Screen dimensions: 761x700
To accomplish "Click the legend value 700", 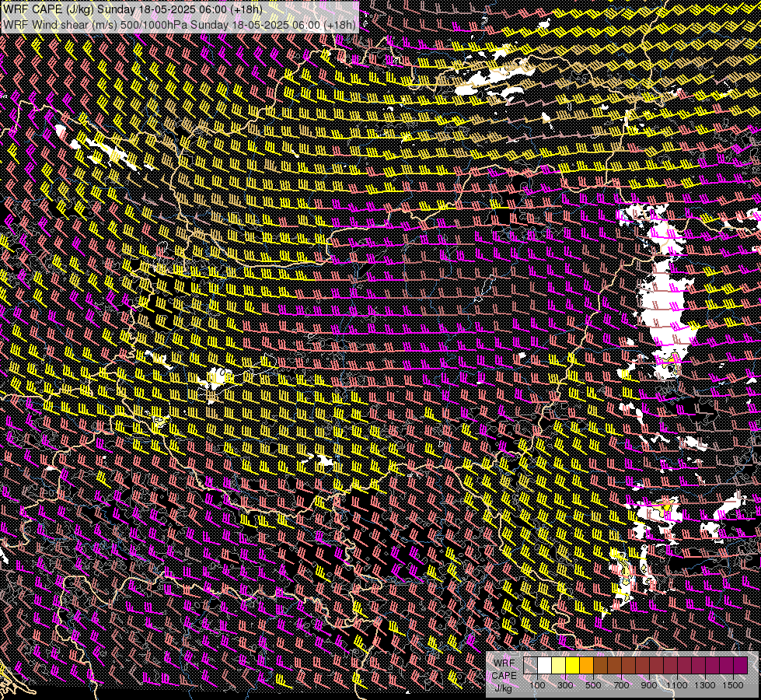I will click(x=621, y=685).
